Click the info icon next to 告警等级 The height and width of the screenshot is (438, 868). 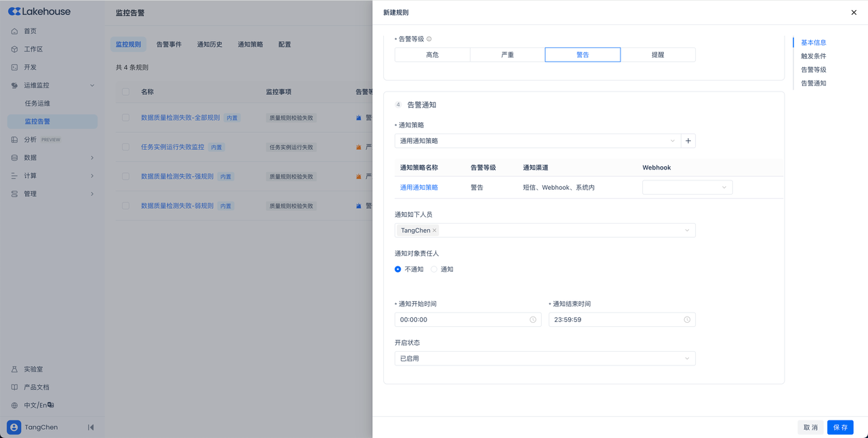(429, 39)
